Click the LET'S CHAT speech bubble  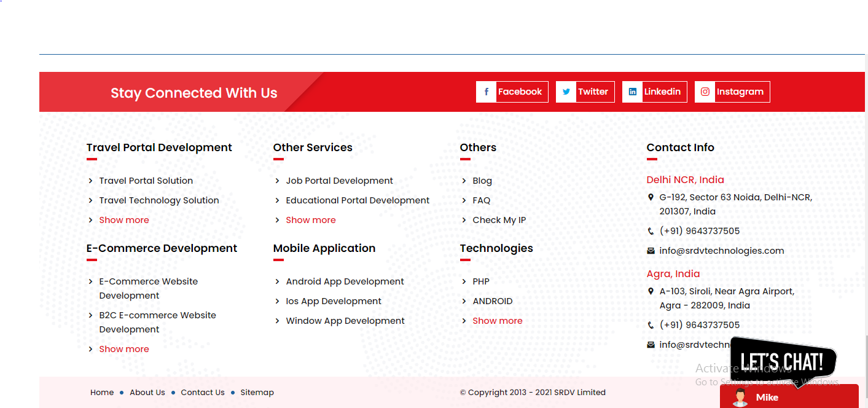pos(781,361)
